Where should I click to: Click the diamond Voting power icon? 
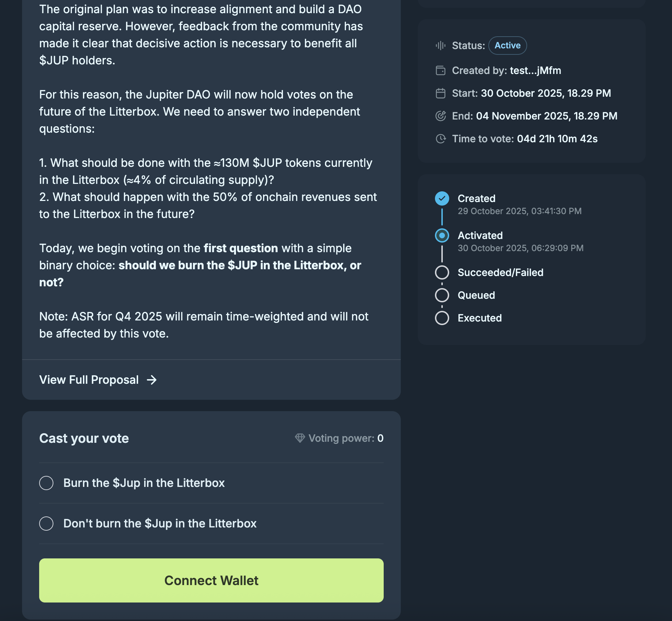[300, 438]
